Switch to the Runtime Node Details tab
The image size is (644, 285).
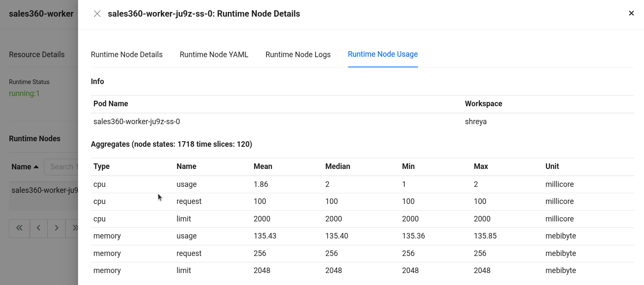click(127, 55)
